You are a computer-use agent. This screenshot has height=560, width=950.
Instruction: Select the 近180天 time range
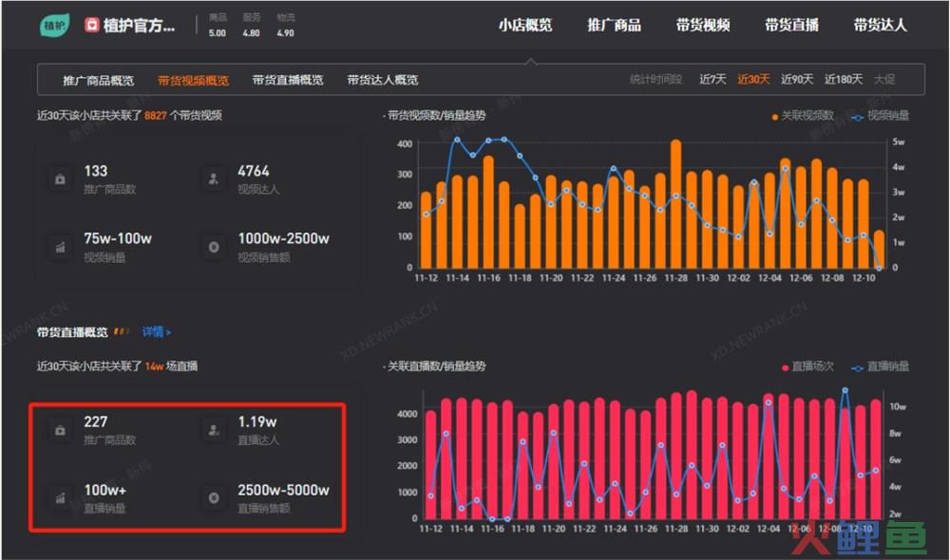tap(844, 80)
